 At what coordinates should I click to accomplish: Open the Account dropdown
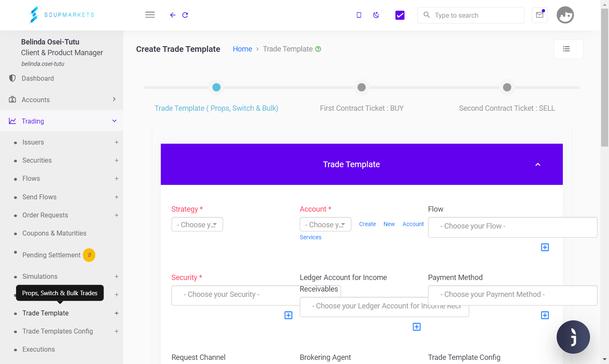[x=325, y=224]
